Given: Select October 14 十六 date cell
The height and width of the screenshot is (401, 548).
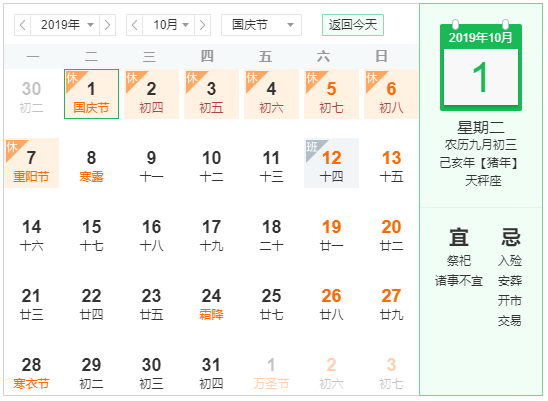Looking at the screenshot, I should coord(31,232).
